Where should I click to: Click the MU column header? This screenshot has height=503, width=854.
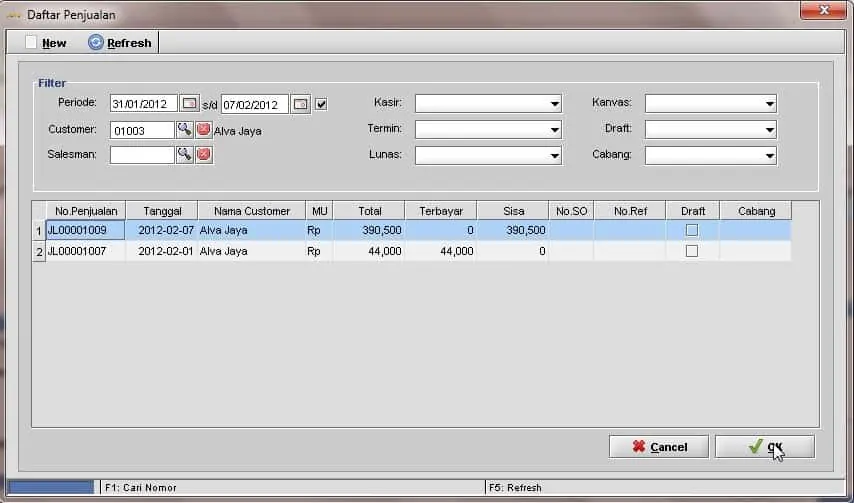click(320, 211)
